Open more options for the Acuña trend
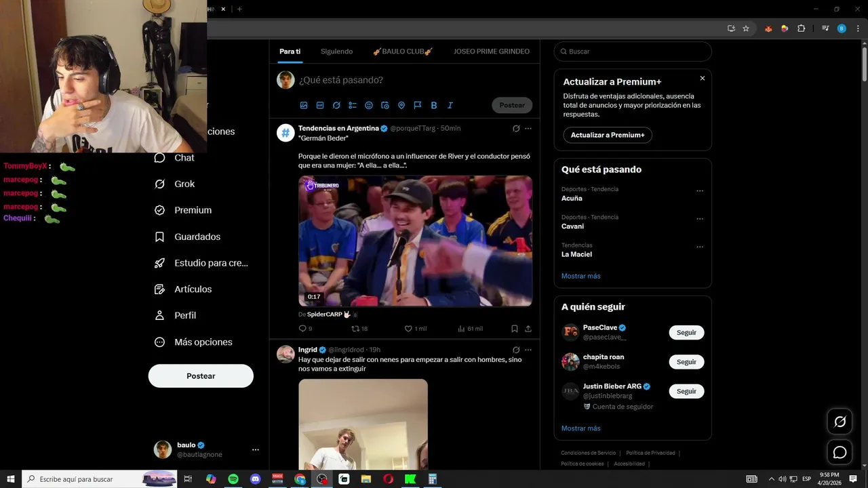The image size is (868, 488). [x=700, y=191]
